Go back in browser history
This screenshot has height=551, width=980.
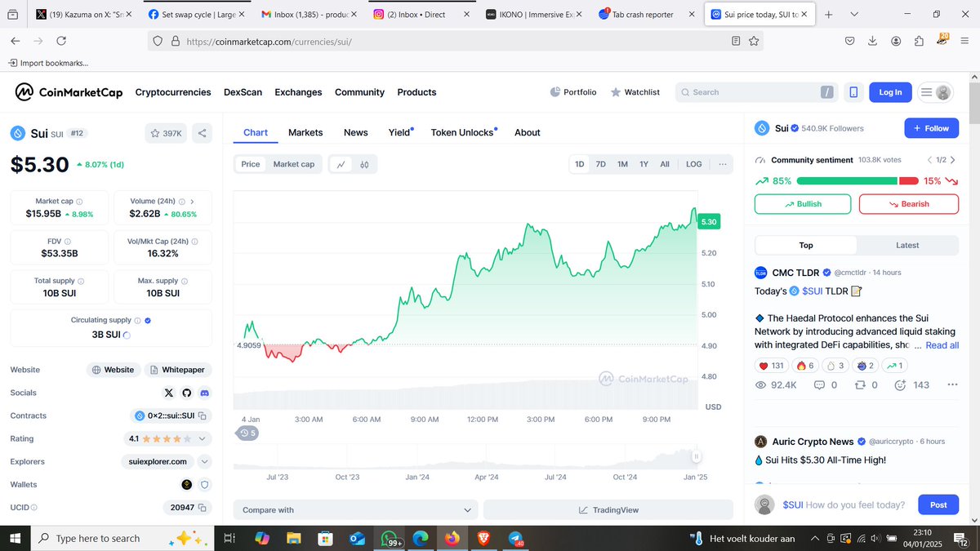click(x=16, y=41)
